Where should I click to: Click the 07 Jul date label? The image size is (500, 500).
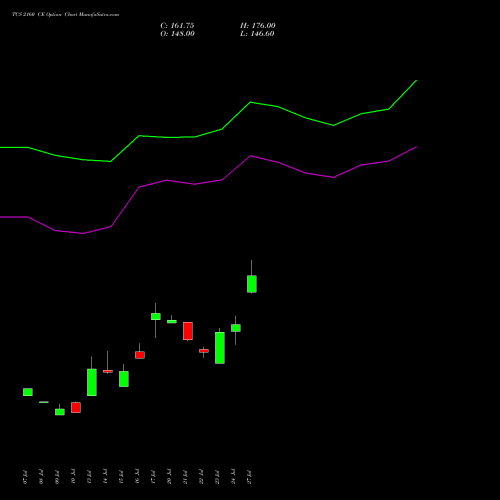25,477
